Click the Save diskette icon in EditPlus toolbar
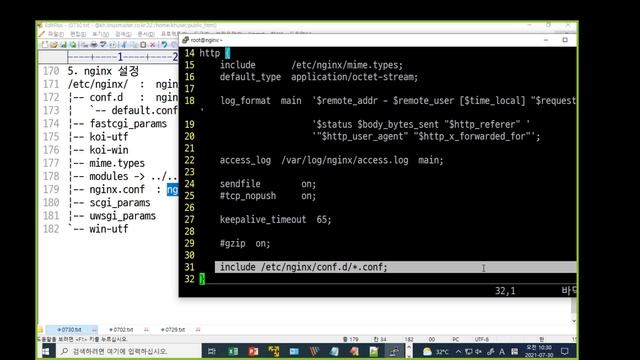 pos(63,44)
